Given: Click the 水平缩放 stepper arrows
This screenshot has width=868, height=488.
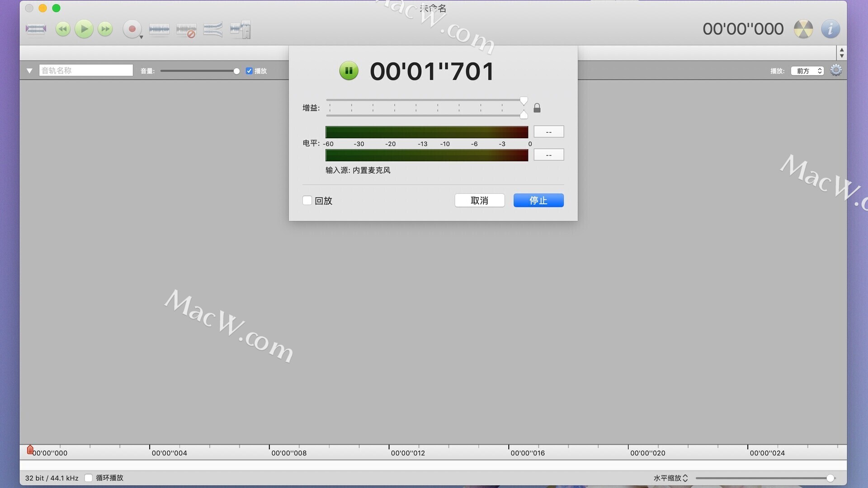Looking at the screenshot, I should tap(685, 478).
